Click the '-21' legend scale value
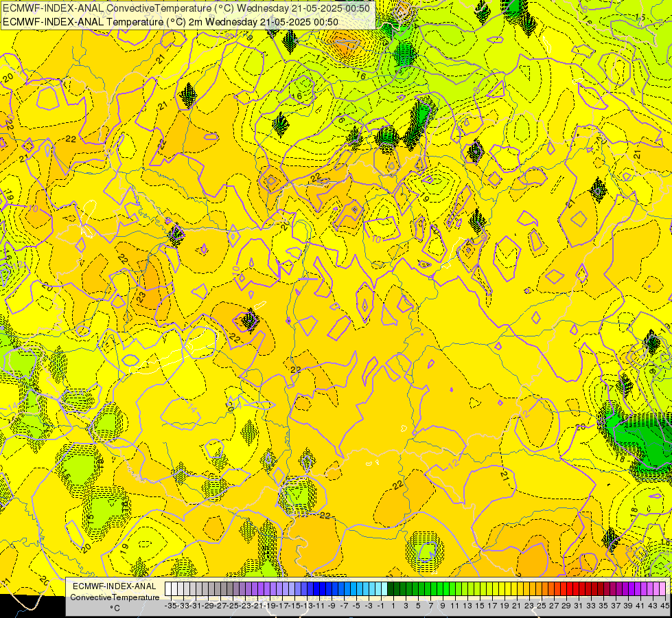Screen dimensions: 672x618 click(258, 606)
